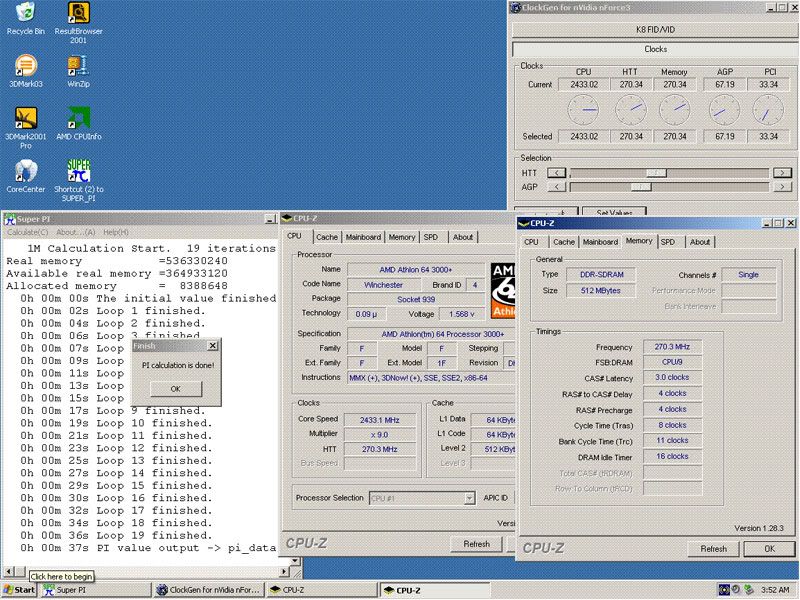Click the Code Name Winchester field

383,285
